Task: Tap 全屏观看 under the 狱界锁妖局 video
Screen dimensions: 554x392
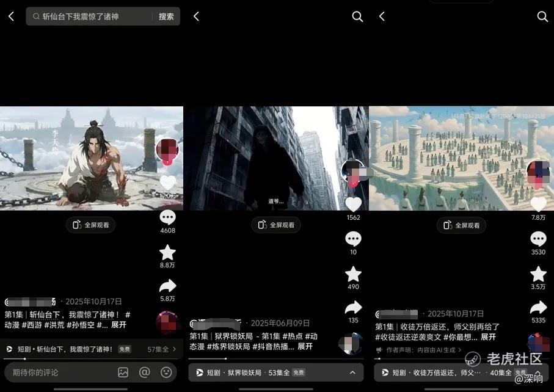Action: coord(276,225)
